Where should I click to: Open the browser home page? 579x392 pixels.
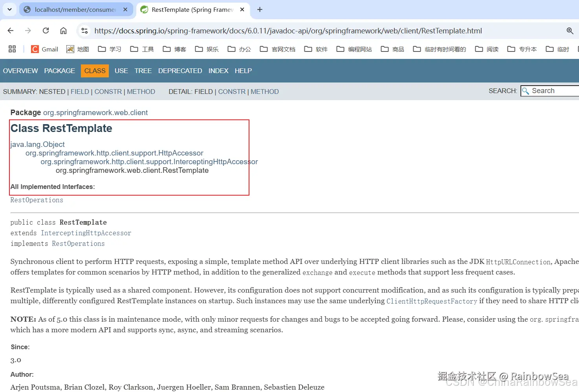[63, 31]
